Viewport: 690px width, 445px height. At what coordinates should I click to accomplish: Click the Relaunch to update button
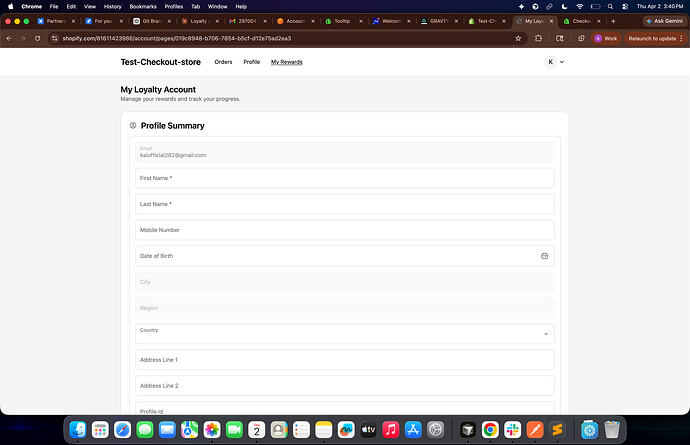[652, 38]
